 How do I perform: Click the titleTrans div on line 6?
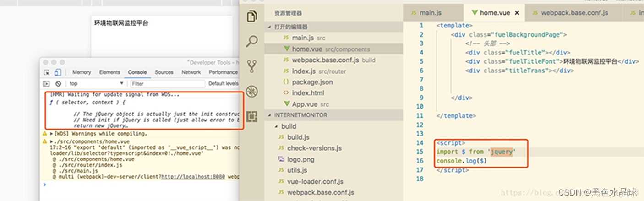[519, 71]
